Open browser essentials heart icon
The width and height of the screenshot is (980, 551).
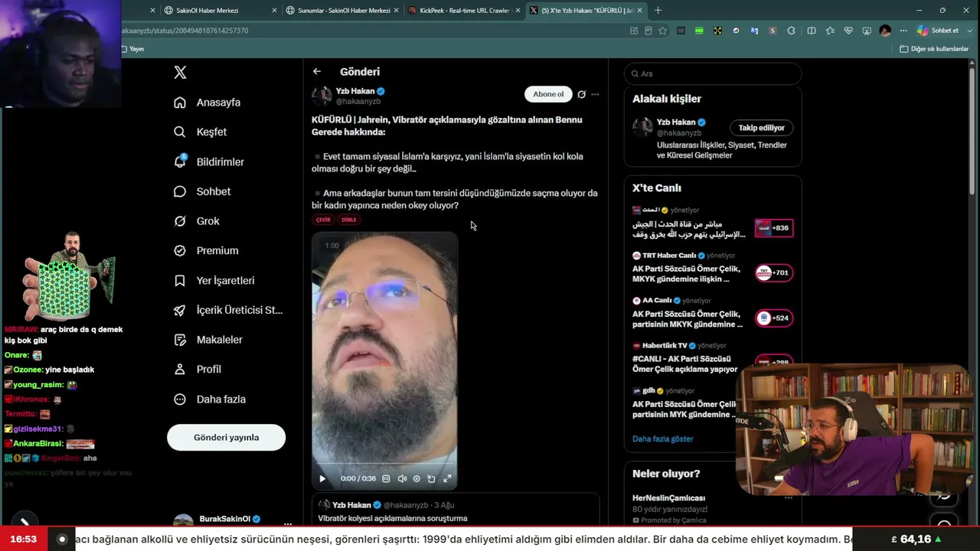848,31
